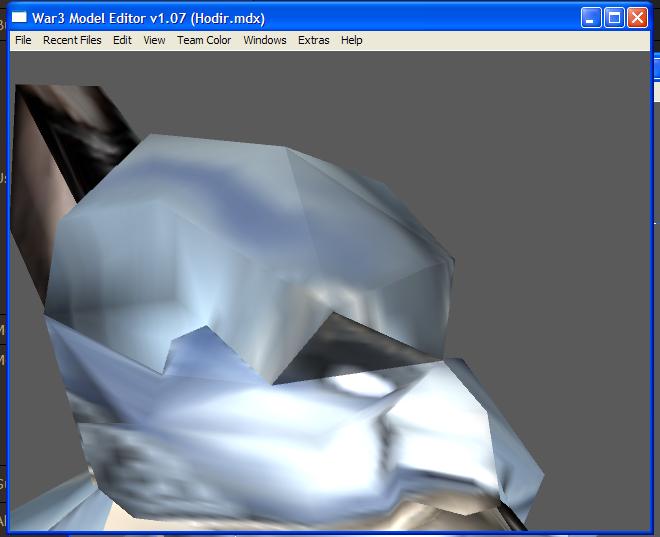
Task: Open the Team Color menu
Action: [204, 40]
